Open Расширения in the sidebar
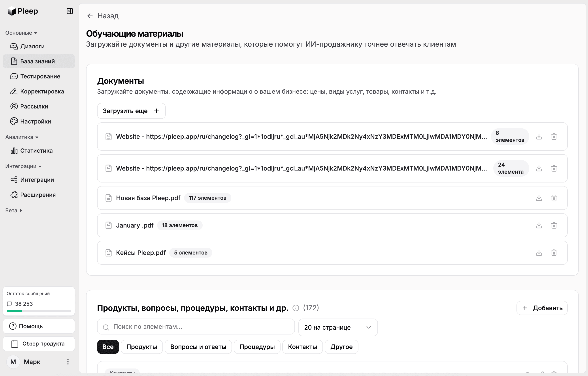588x376 pixels. coord(38,195)
